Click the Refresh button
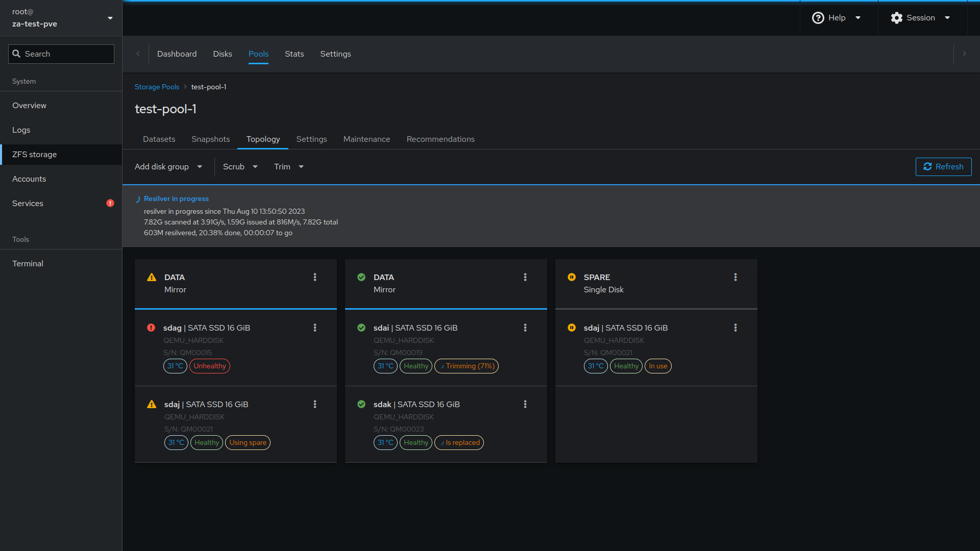 click(943, 167)
